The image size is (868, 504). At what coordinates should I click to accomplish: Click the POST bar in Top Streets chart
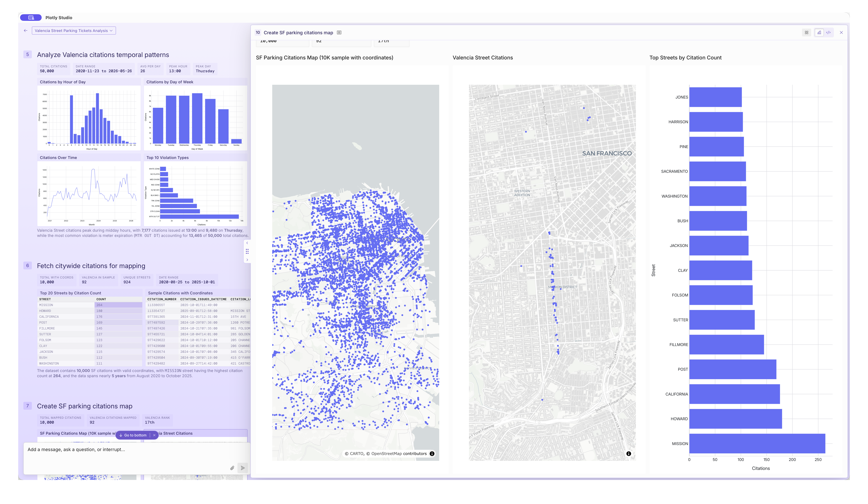pos(733,369)
